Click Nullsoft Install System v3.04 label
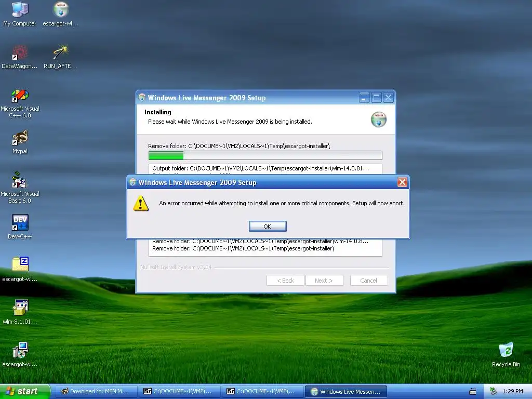The width and height of the screenshot is (532, 399). pos(176,267)
